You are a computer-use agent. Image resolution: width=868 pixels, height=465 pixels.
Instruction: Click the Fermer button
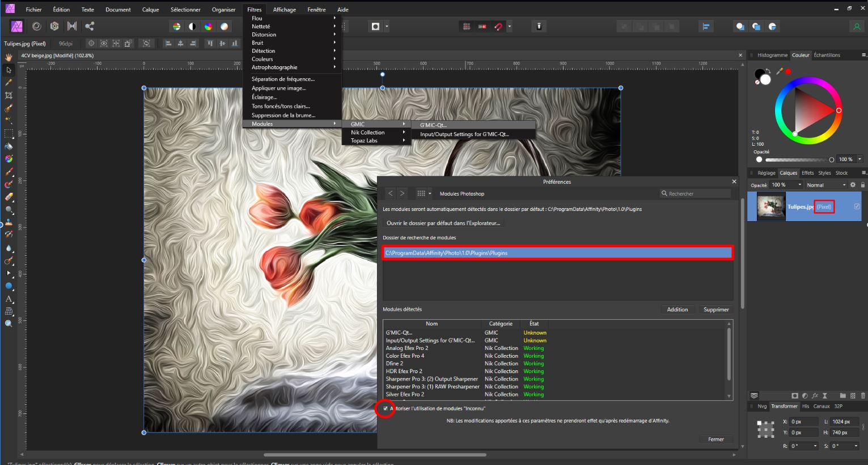[715, 439]
